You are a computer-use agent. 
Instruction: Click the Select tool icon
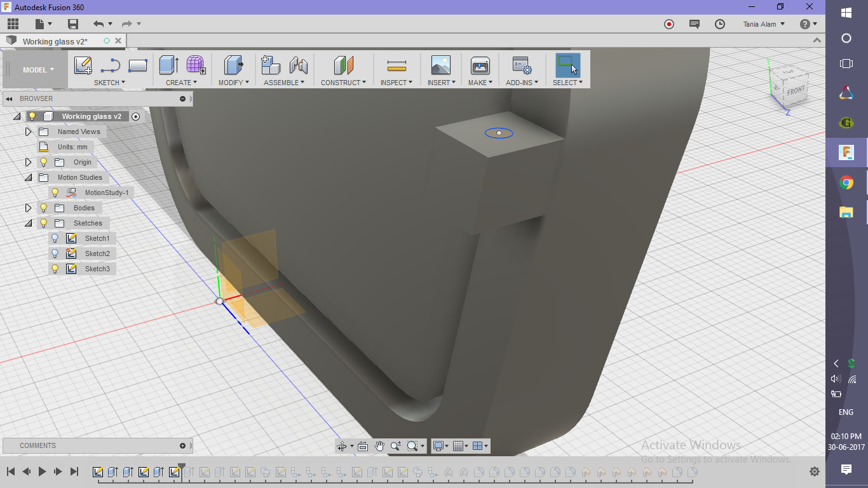567,65
